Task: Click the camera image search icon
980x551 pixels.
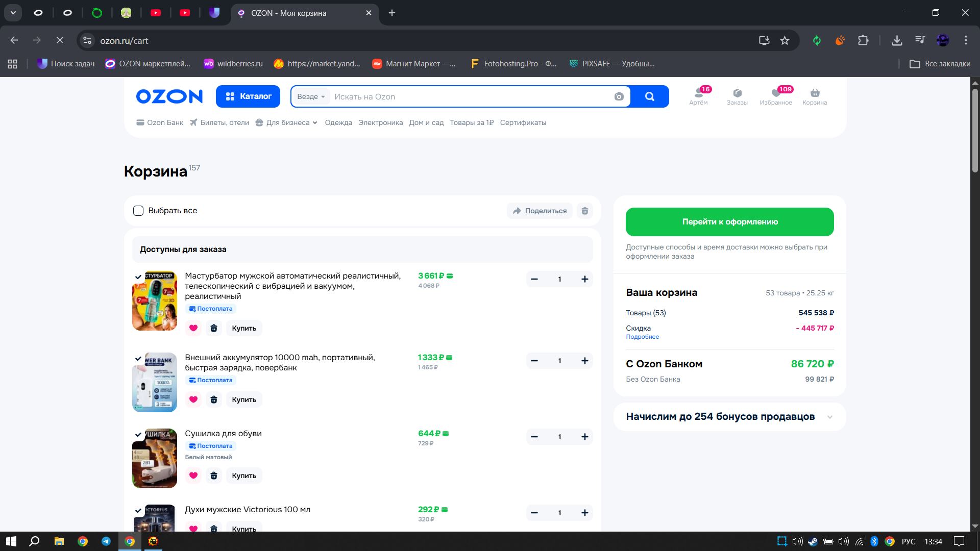Action: (x=619, y=96)
